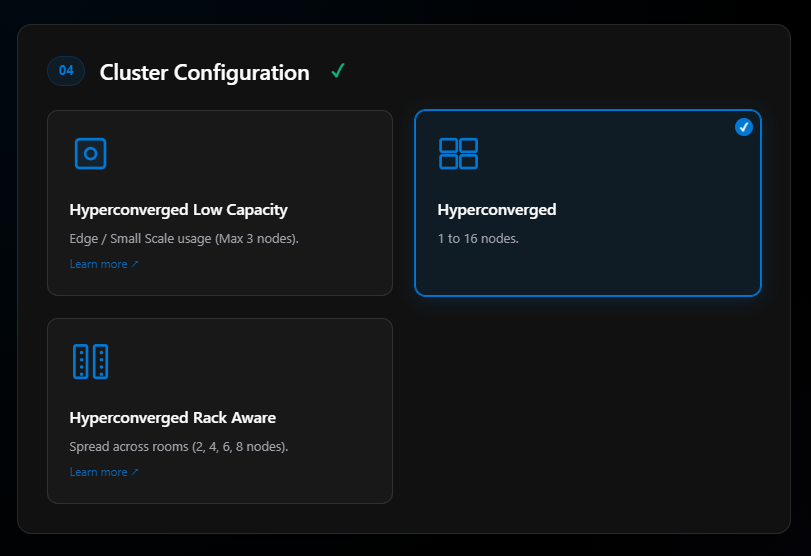
Task: Click the Hyperconverged Low Capacity single-node icon
Action: 90,153
